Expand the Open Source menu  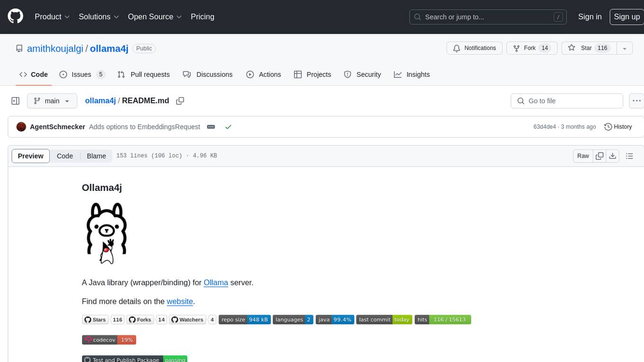tap(155, 17)
